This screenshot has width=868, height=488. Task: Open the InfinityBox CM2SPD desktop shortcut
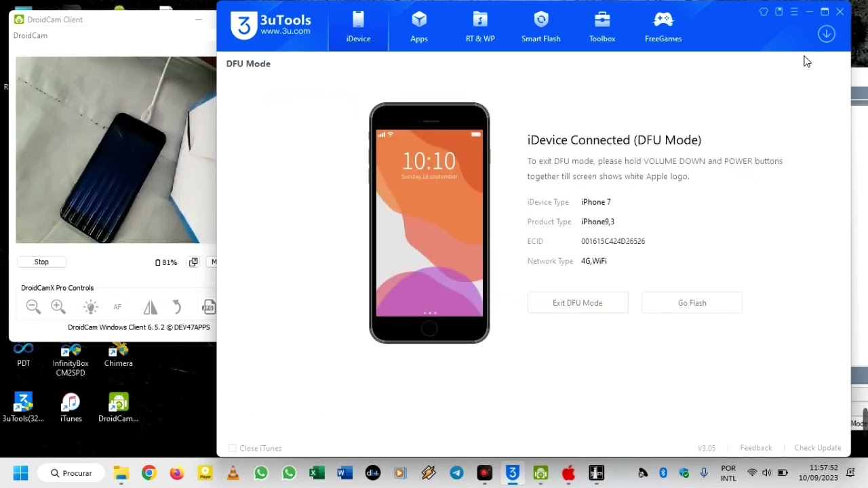(71, 360)
